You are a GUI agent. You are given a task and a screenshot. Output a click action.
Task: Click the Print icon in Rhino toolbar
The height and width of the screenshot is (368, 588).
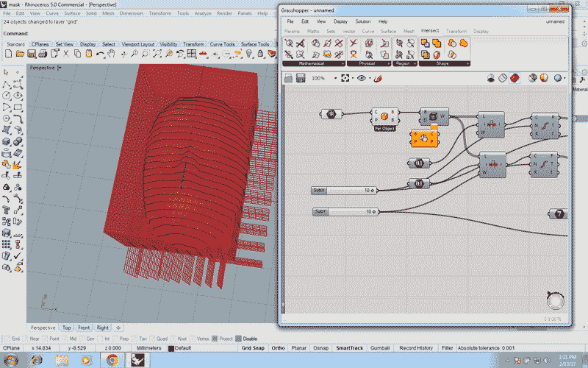43,54
